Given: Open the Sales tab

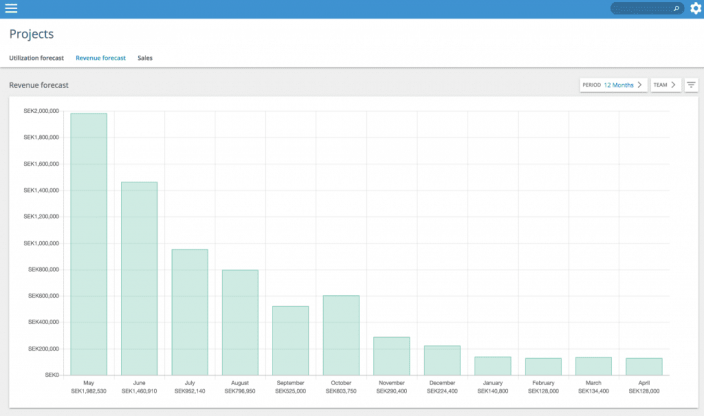Looking at the screenshot, I should tap(145, 58).
